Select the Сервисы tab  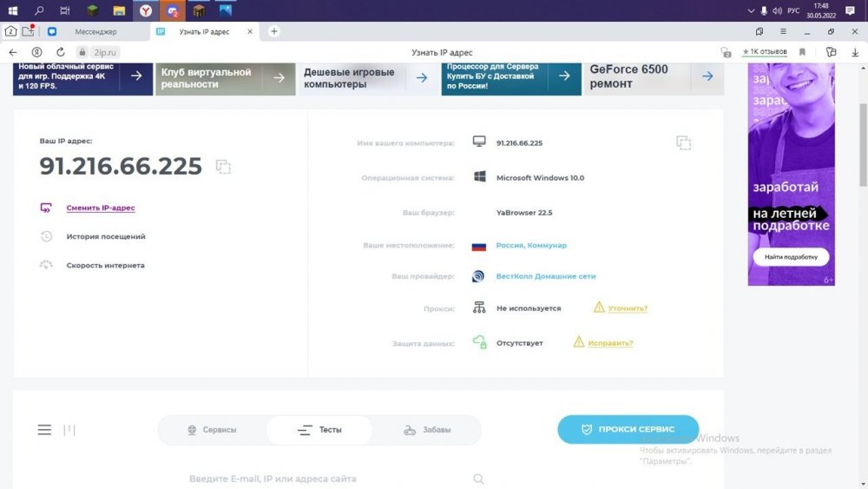point(212,430)
